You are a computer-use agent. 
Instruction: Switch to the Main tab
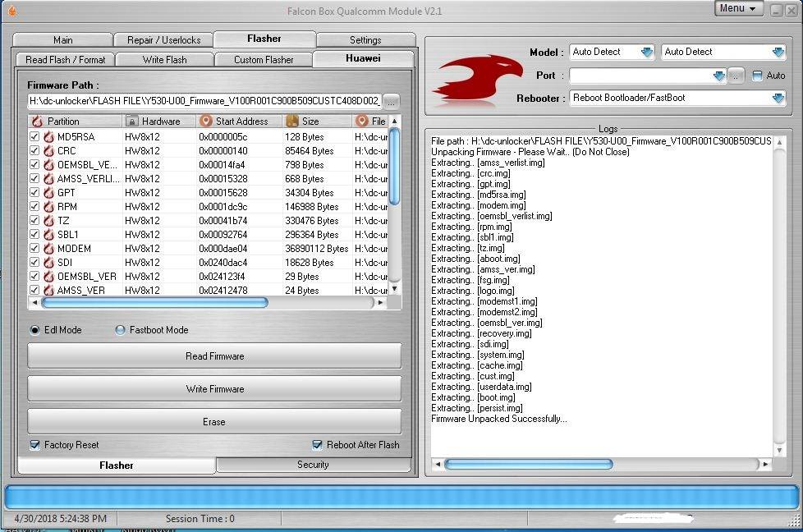(x=63, y=40)
